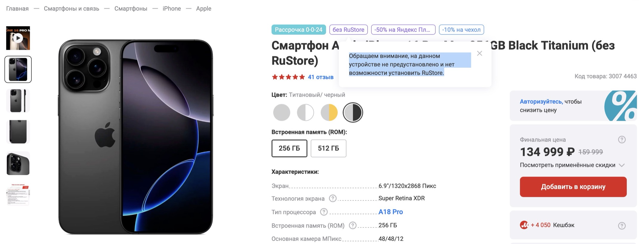Screen dimensions: 644x244
Task: Play the product video thumbnail
Action: pos(18,38)
